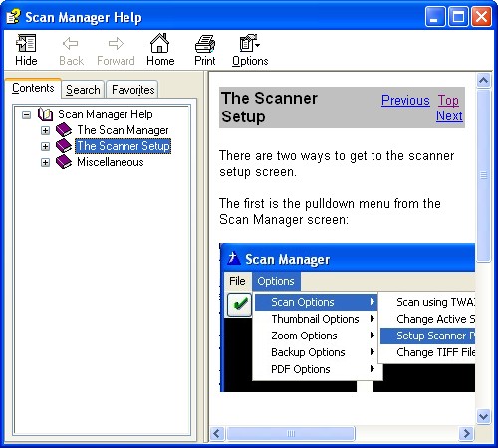Switch to the Search tab

83,90
